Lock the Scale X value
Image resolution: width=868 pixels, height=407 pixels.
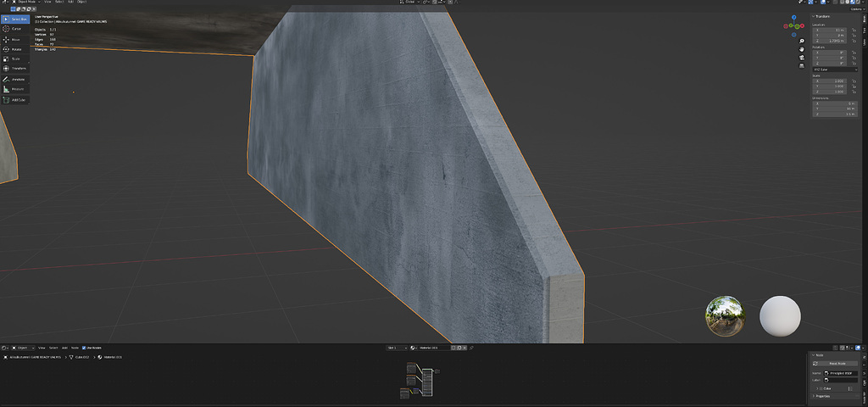click(x=854, y=81)
